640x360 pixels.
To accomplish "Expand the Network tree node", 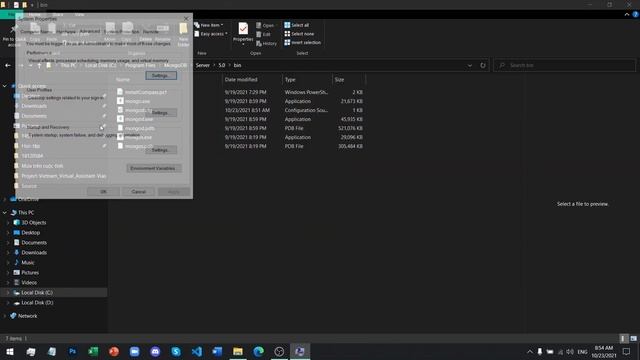I will tap(5, 316).
